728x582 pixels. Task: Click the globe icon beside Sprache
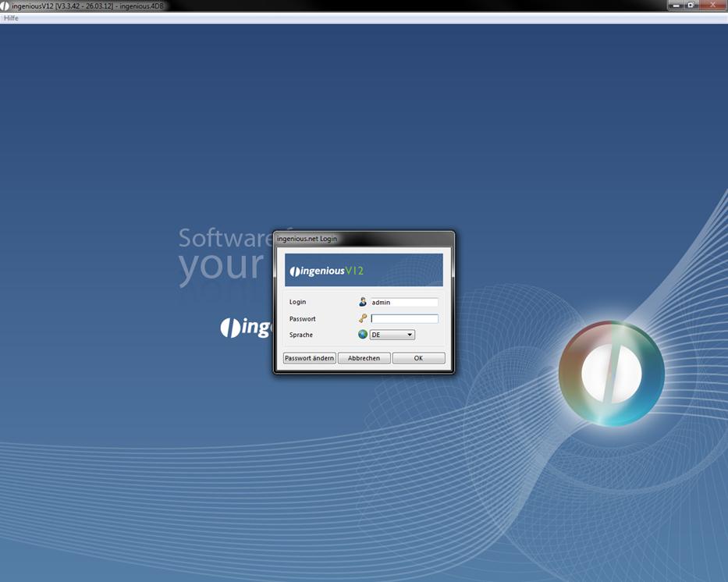(x=363, y=335)
